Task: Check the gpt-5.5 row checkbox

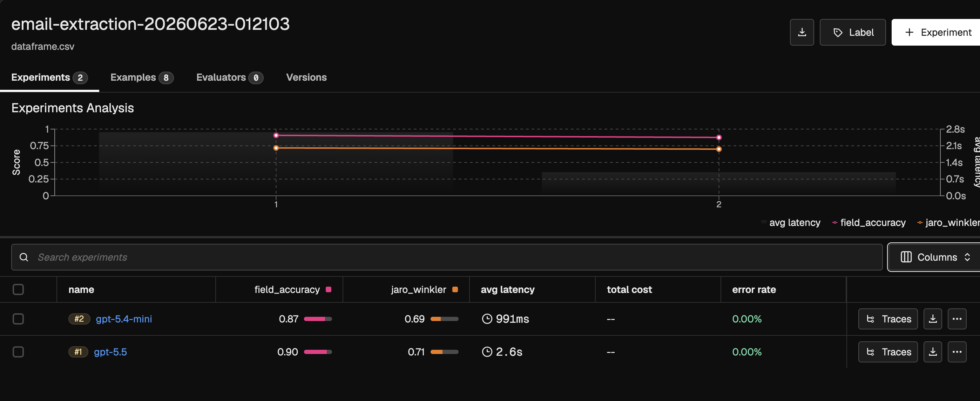Action: click(x=18, y=352)
